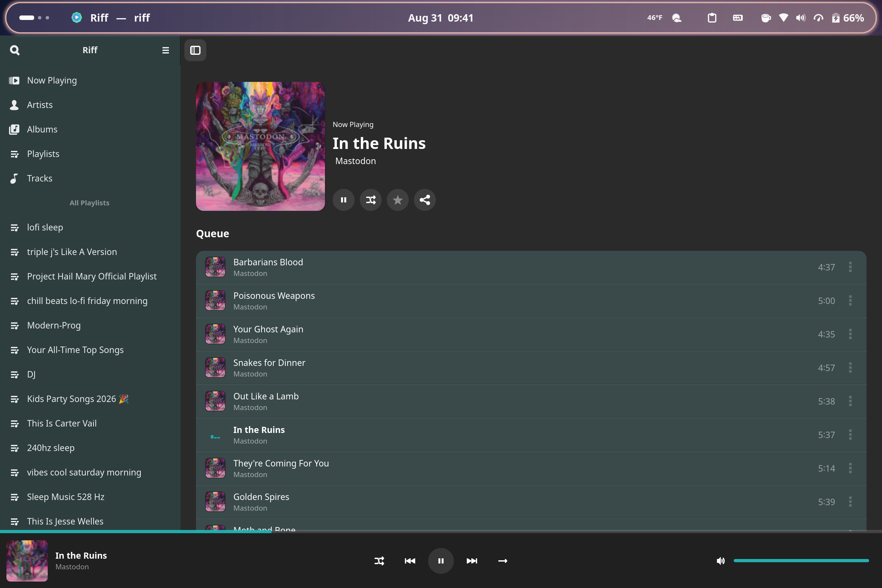The image size is (882, 588).
Task: Play Poisonous Weapons from the queue
Action: point(531,301)
